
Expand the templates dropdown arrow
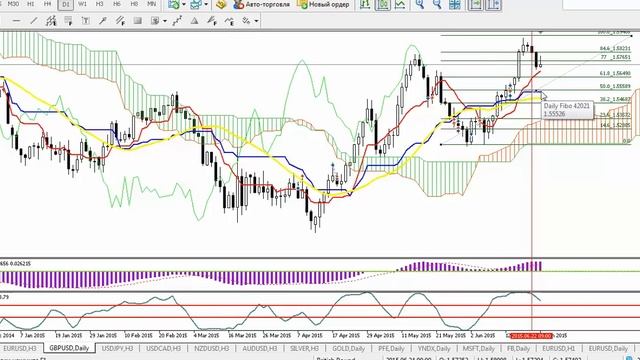[184, 4]
